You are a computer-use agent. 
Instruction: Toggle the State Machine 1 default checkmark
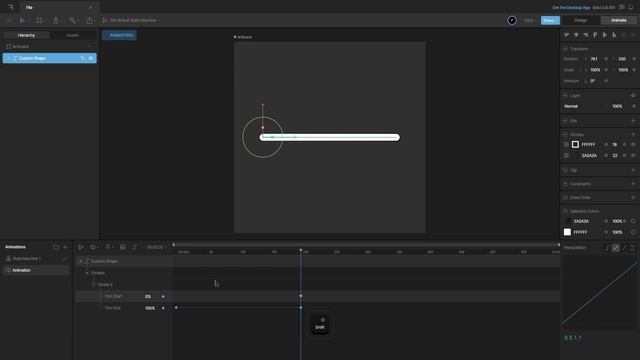coord(64,259)
